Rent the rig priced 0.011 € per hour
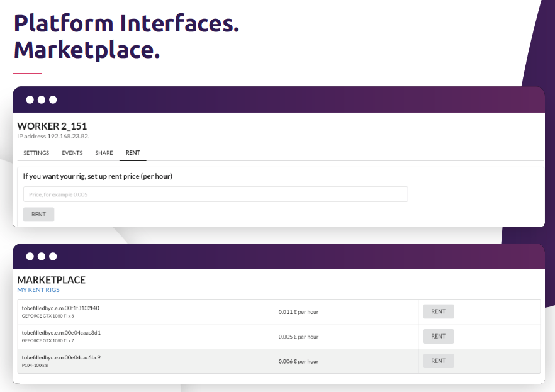Image resolution: width=555 pixels, height=392 pixels. pos(438,311)
